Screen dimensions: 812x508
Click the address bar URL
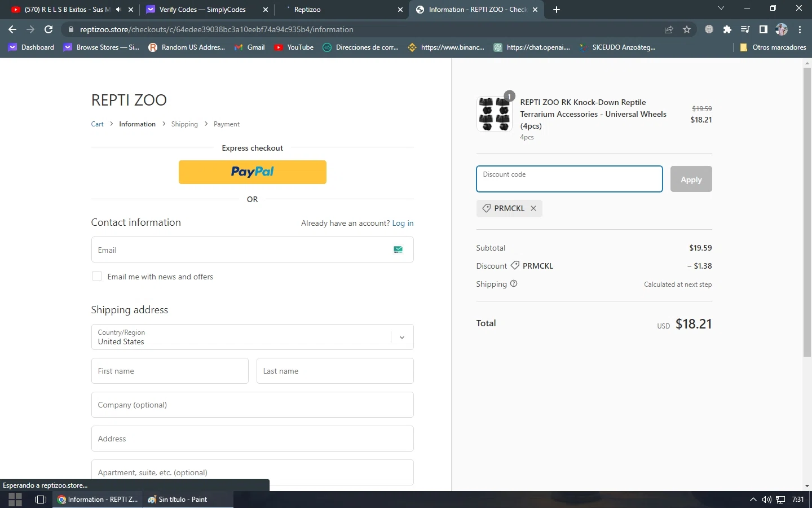pyautogui.click(x=217, y=29)
